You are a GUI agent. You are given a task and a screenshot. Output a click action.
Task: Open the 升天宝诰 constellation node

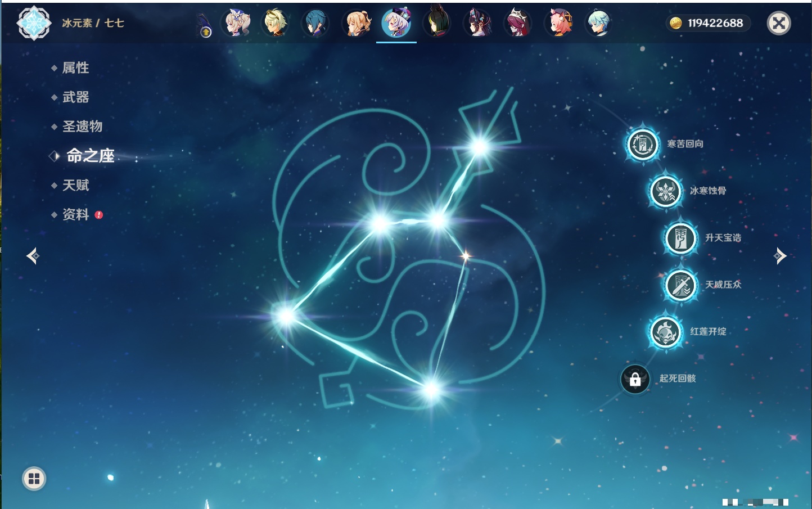tap(681, 238)
